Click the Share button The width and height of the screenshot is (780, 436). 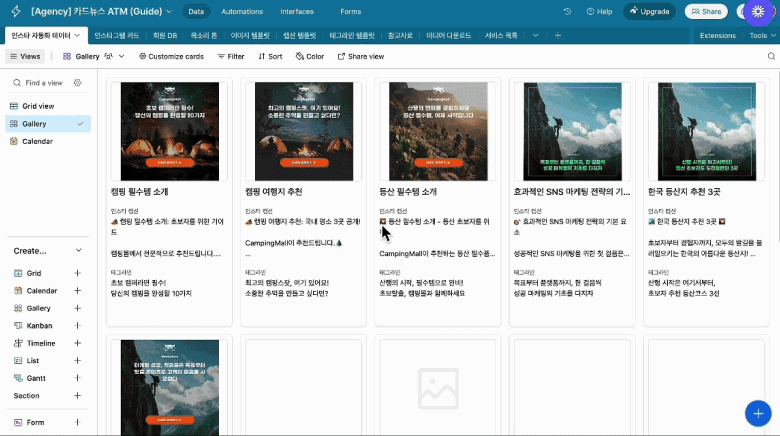pyautogui.click(x=705, y=12)
